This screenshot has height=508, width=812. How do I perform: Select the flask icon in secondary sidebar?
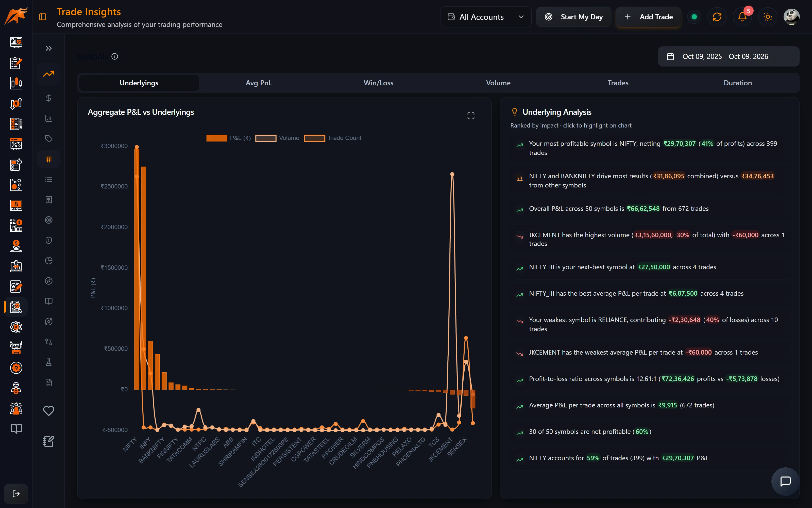(x=49, y=362)
